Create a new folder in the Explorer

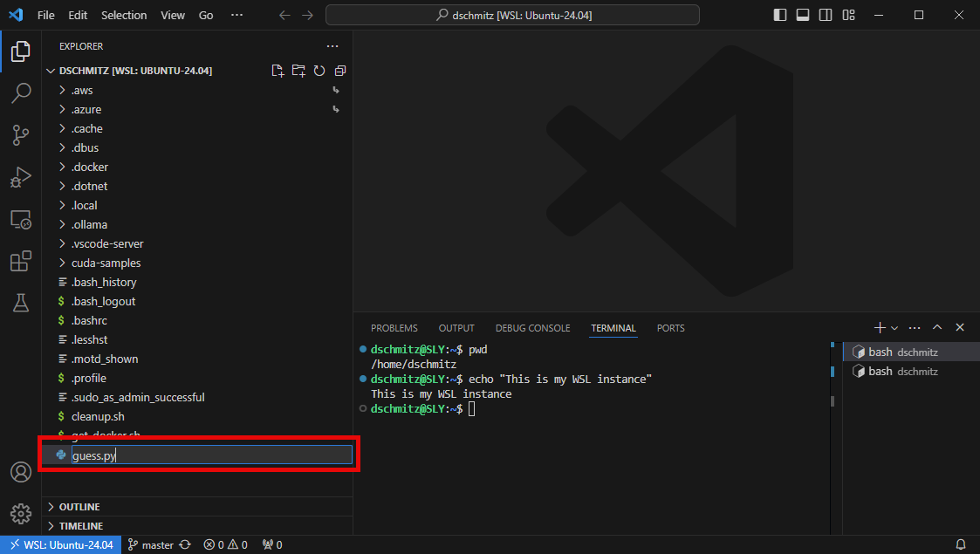pos(298,71)
